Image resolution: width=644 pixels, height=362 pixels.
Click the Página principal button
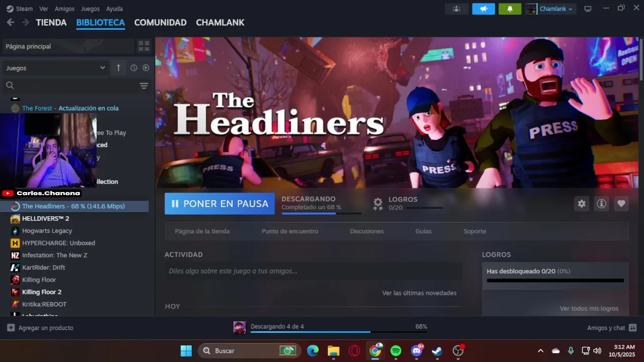pos(68,46)
